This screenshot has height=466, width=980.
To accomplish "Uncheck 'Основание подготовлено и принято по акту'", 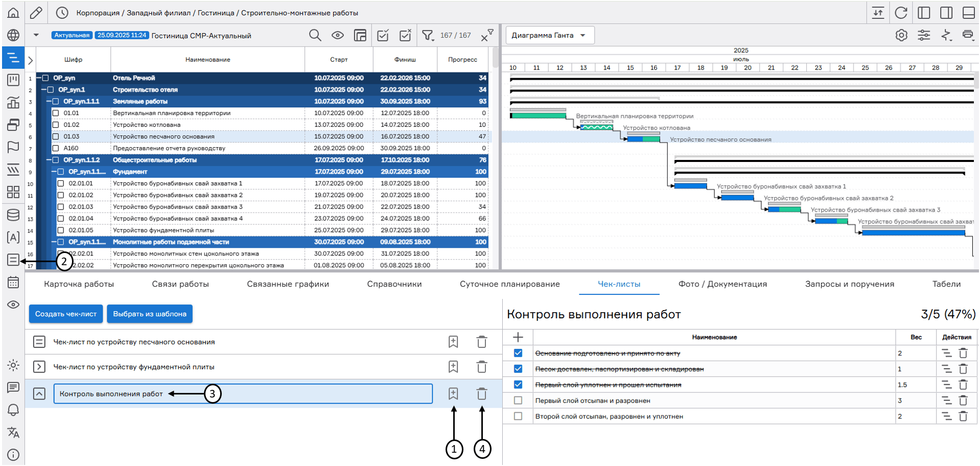I will [x=518, y=353].
